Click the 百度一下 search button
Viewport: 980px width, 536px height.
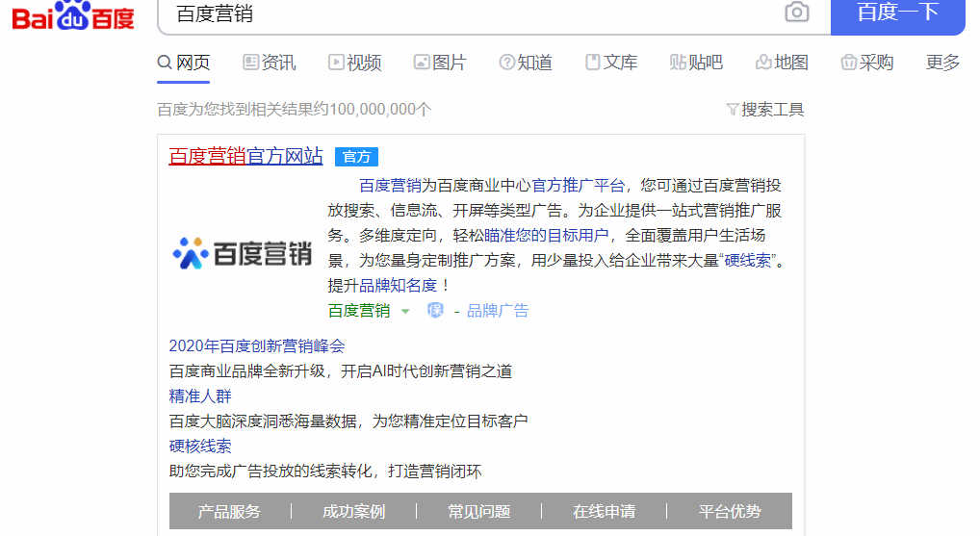tap(897, 15)
